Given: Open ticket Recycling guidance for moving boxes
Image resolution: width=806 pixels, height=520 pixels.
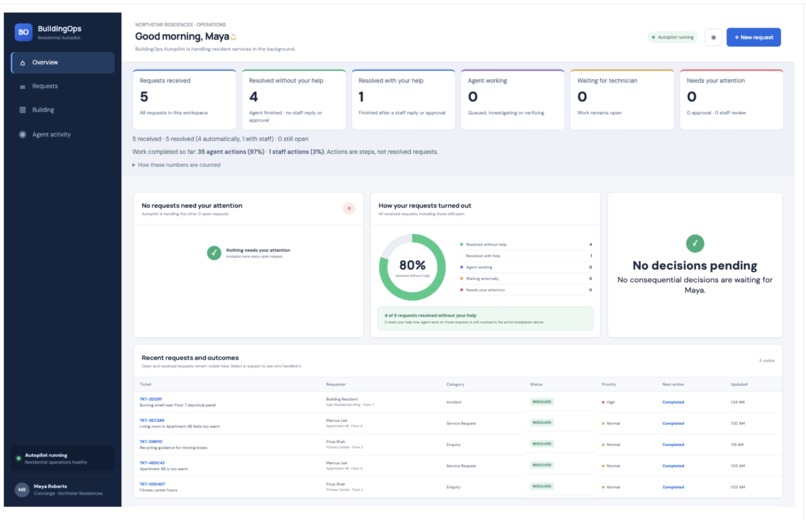Looking at the screenshot, I should [x=151, y=441].
